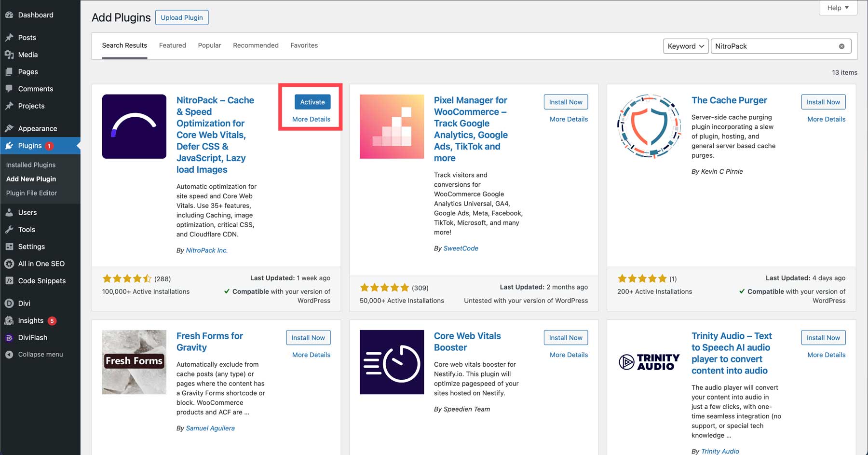Click the Divi theme icon in sidebar
The image size is (868, 455).
10,303
